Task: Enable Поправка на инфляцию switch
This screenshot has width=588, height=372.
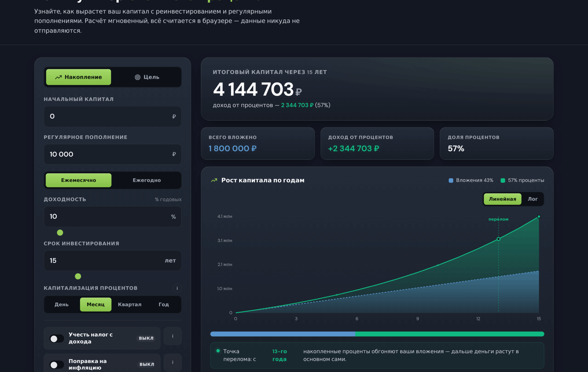Action: pyautogui.click(x=57, y=365)
